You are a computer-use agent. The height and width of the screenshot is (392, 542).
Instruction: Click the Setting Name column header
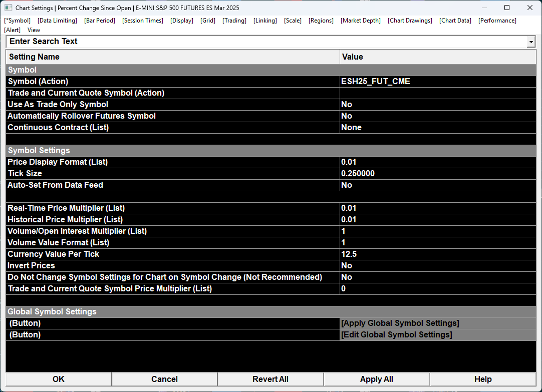(x=173, y=57)
